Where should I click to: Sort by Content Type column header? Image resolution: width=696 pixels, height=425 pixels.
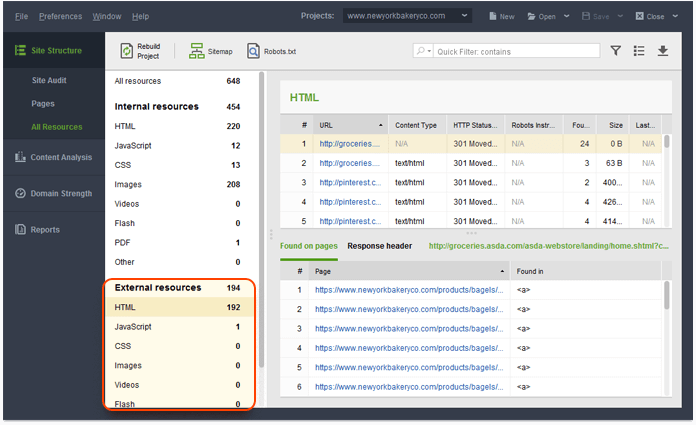coord(417,125)
